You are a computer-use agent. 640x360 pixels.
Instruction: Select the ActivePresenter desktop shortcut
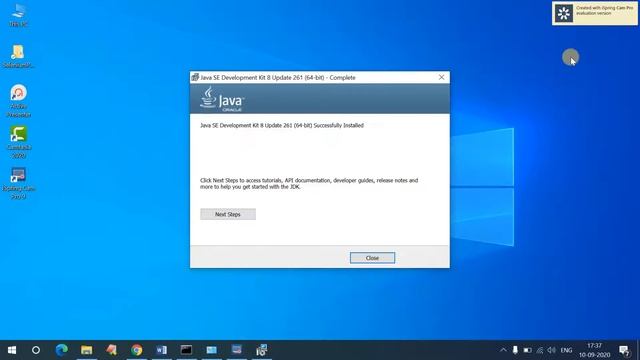click(18, 101)
